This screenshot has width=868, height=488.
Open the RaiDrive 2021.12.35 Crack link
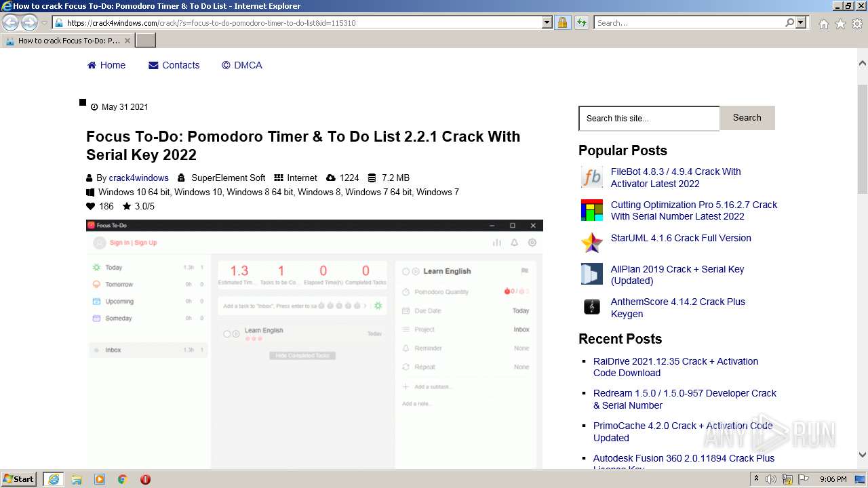(675, 367)
